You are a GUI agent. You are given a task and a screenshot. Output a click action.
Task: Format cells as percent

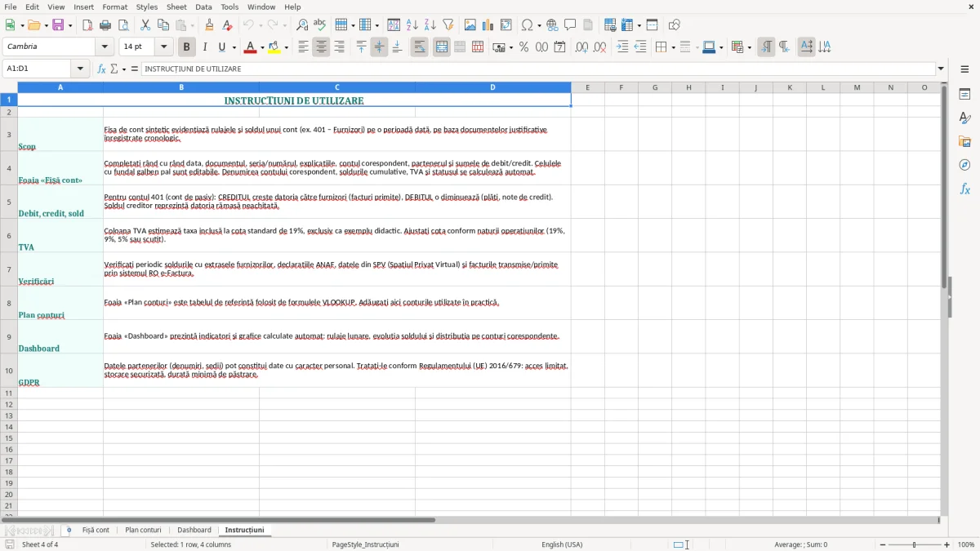point(524,47)
